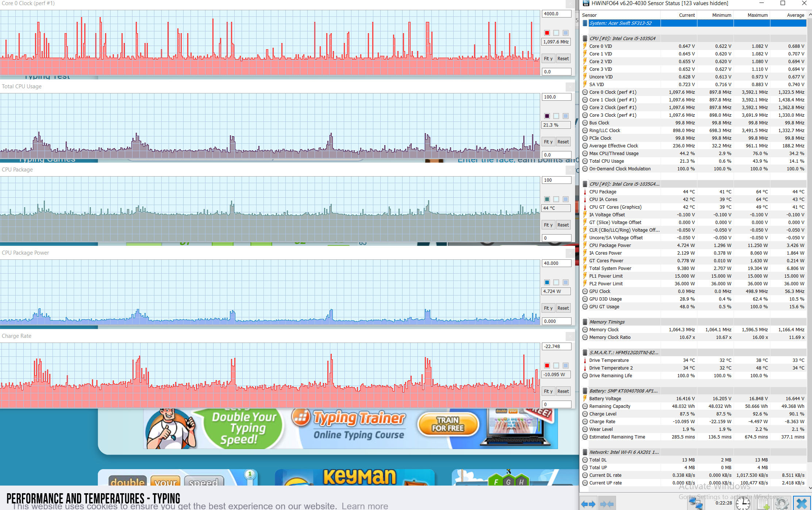812x510 pixels.
Task: Click TRAIN FOR FREE on the typing banner
Action: click(x=448, y=424)
